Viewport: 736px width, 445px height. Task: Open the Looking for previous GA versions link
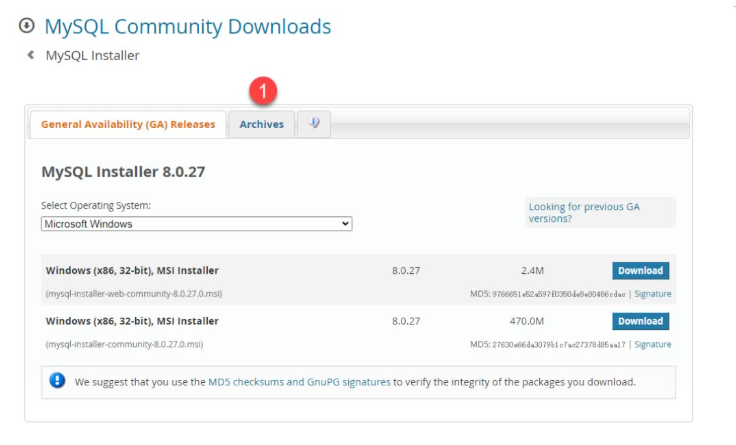click(x=584, y=213)
